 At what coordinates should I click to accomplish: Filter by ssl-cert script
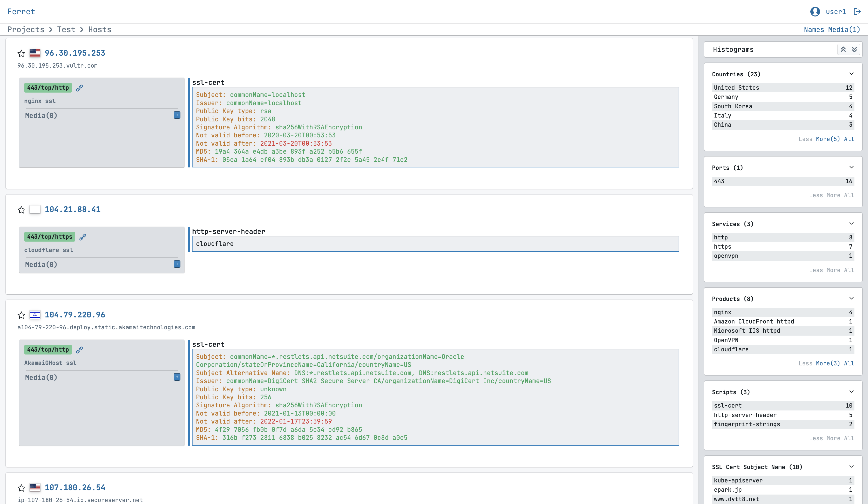(x=783, y=405)
